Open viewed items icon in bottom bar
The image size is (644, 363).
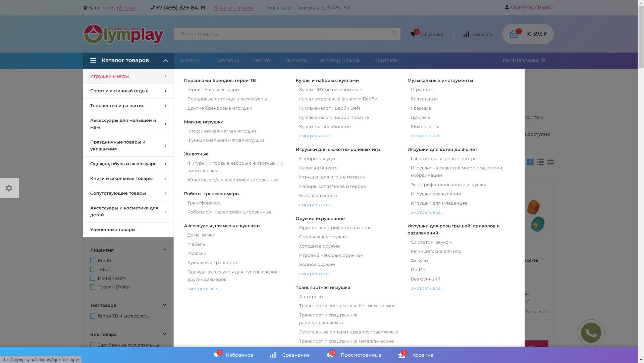tap(330, 355)
